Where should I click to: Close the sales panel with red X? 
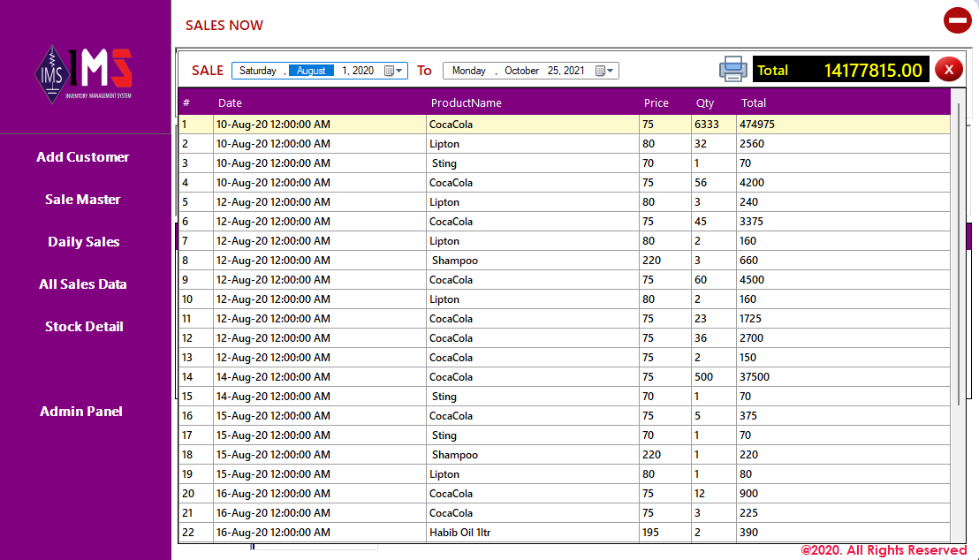[948, 69]
